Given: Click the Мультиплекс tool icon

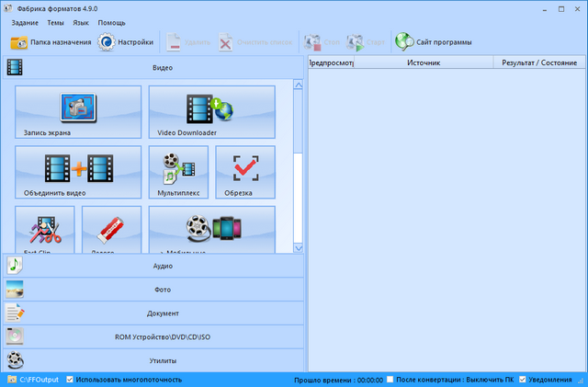Looking at the screenshot, I should point(178,173).
